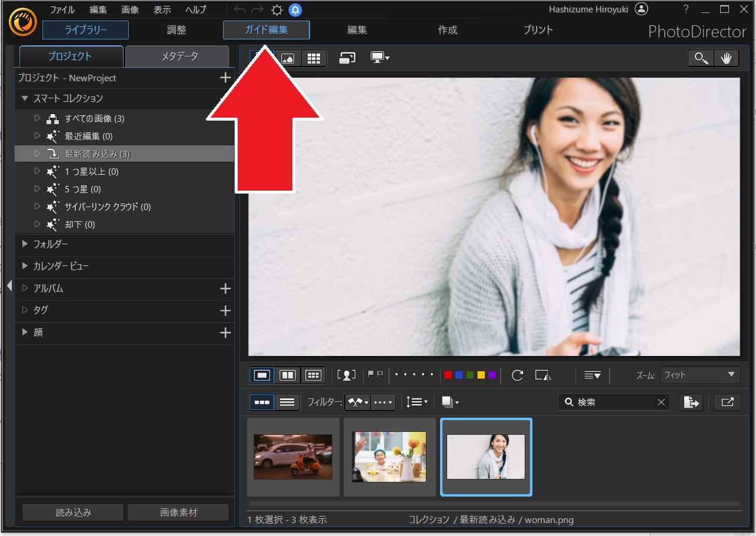Open the 編集 menu in menu bar
The height and width of the screenshot is (536, 756).
pos(99,10)
